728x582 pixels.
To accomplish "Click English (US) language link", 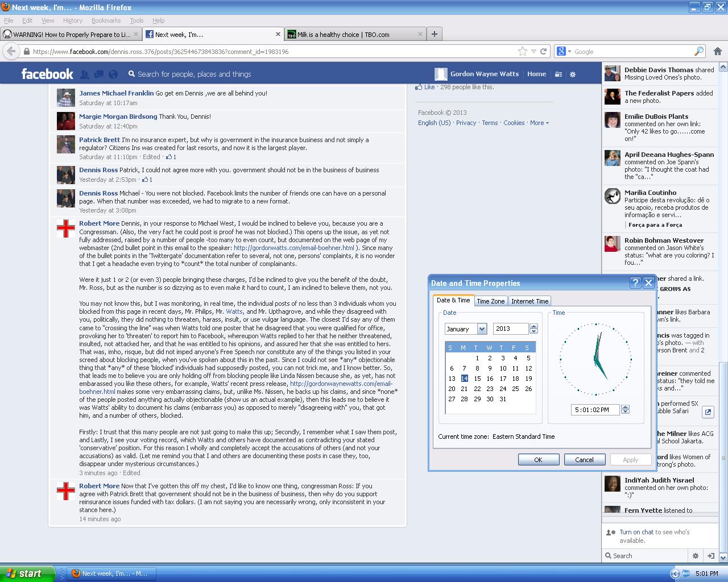I will point(434,123).
